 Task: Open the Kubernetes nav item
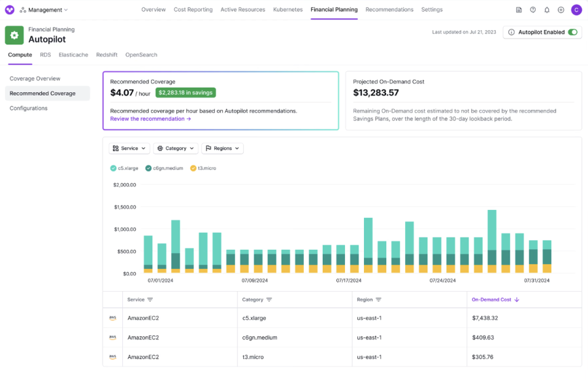click(287, 10)
